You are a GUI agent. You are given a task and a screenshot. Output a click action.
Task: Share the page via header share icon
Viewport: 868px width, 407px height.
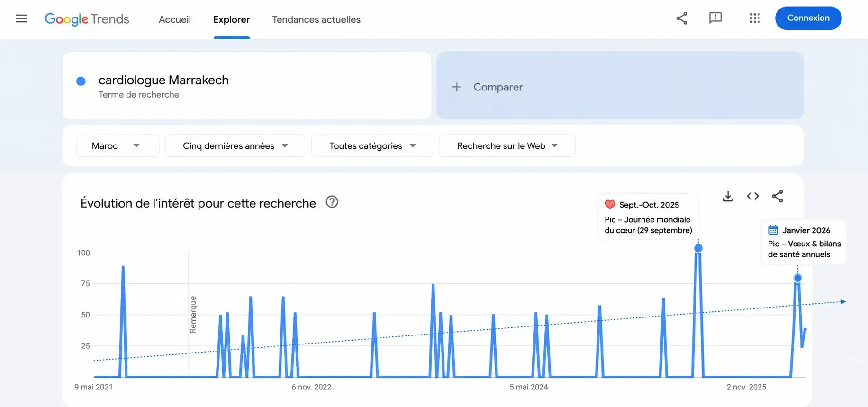[x=682, y=18]
